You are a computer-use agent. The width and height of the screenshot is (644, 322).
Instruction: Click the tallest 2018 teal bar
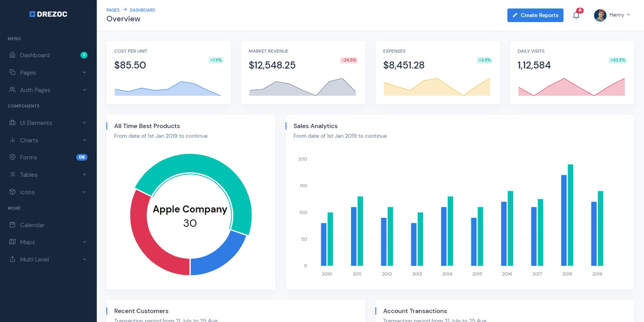[x=570, y=215]
